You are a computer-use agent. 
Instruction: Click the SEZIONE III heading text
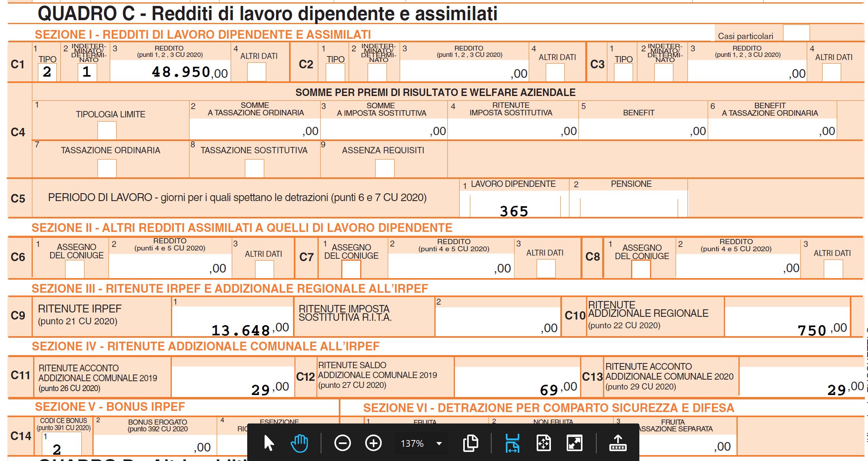pos(230,289)
